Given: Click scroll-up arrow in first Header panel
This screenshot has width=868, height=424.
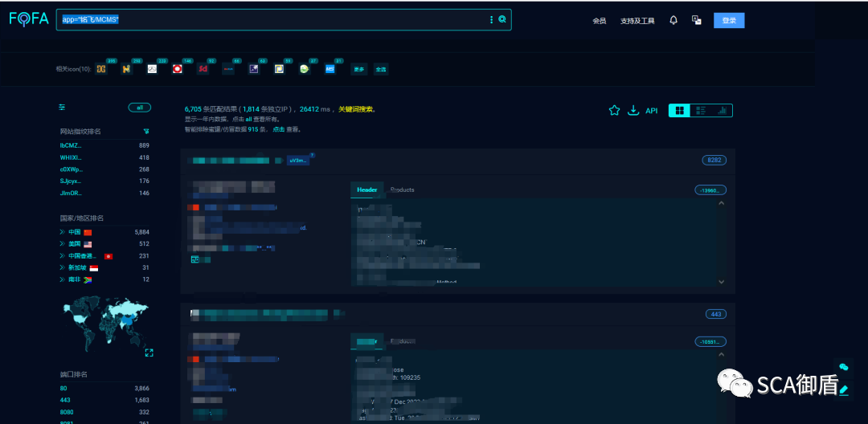Looking at the screenshot, I should pos(721,203).
